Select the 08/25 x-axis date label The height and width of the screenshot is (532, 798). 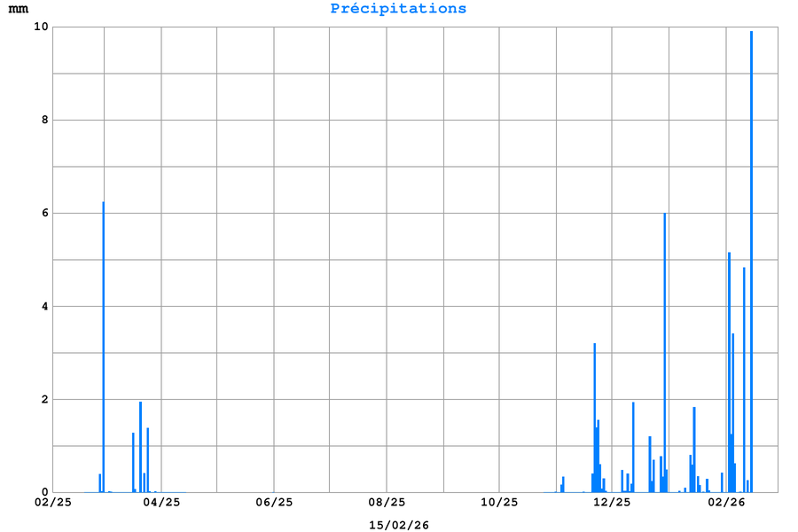tap(387, 503)
